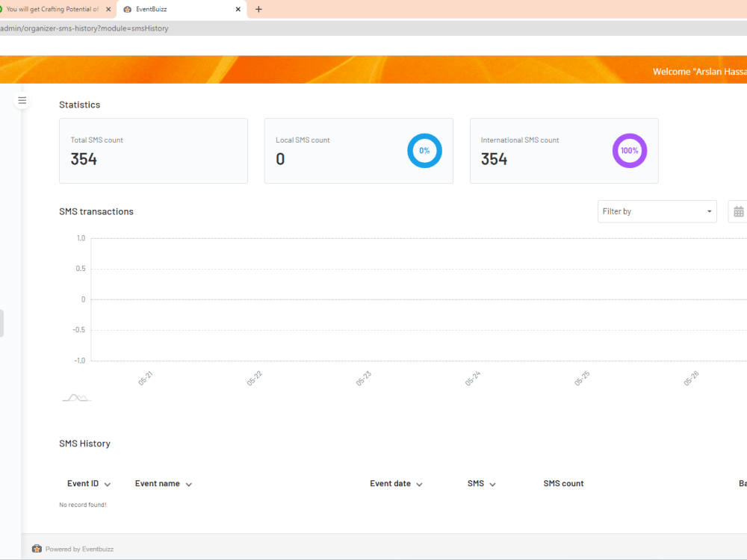Screen dimensions: 747x560
Task: Open a new browser tab with the plus button
Action: coord(258,9)
